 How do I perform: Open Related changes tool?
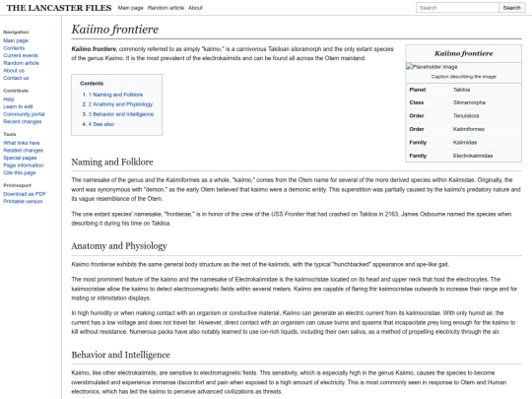(23, 151)
